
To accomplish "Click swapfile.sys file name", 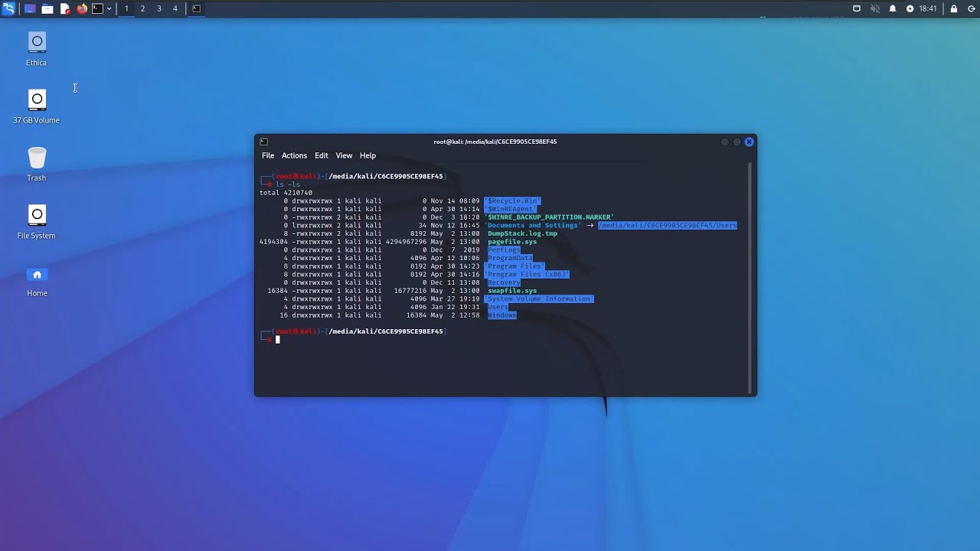I will click(512, 291).
